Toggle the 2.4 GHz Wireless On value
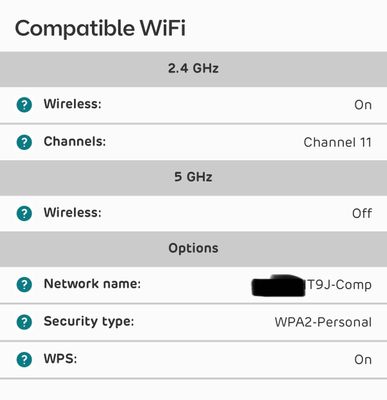The image size is (387, 400). [363, 105]
